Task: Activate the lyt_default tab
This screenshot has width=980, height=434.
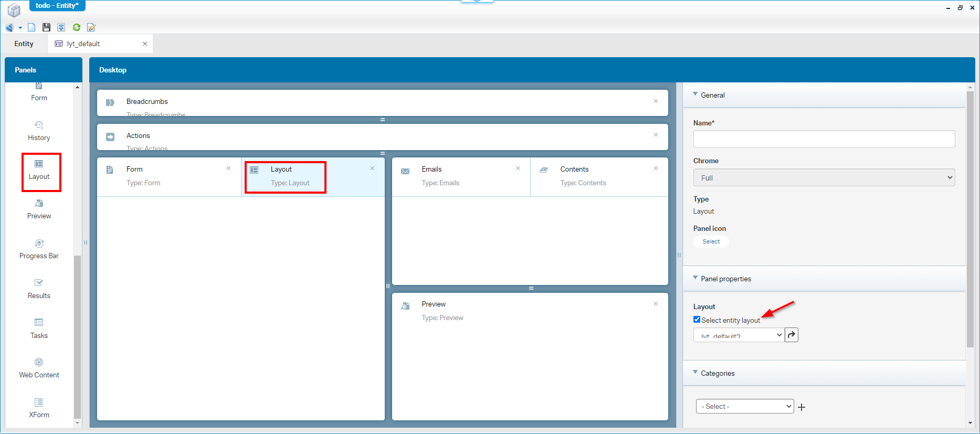Action: (84, 44)
